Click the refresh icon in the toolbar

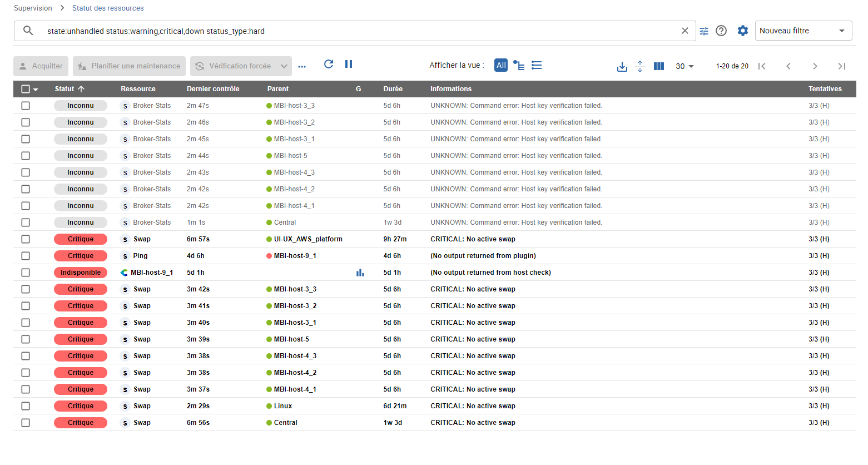click(x=329, y=65)
